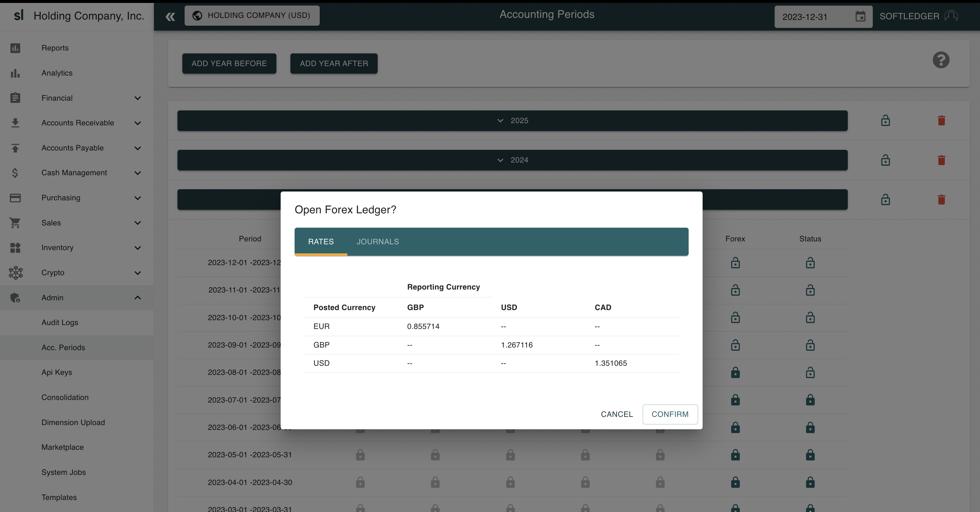Toggle the lock for year 2025

885,121
